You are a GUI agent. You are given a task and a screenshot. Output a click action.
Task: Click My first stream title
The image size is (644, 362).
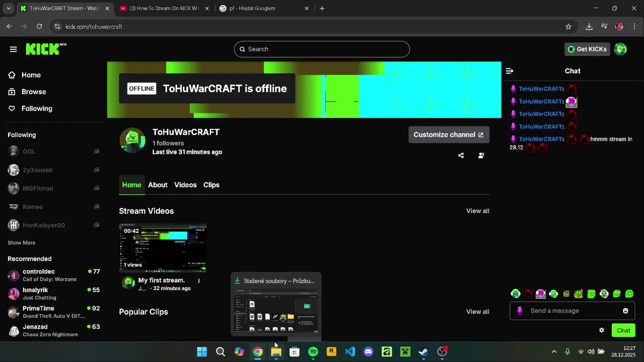pyautogui.click(x=162, y=281)
